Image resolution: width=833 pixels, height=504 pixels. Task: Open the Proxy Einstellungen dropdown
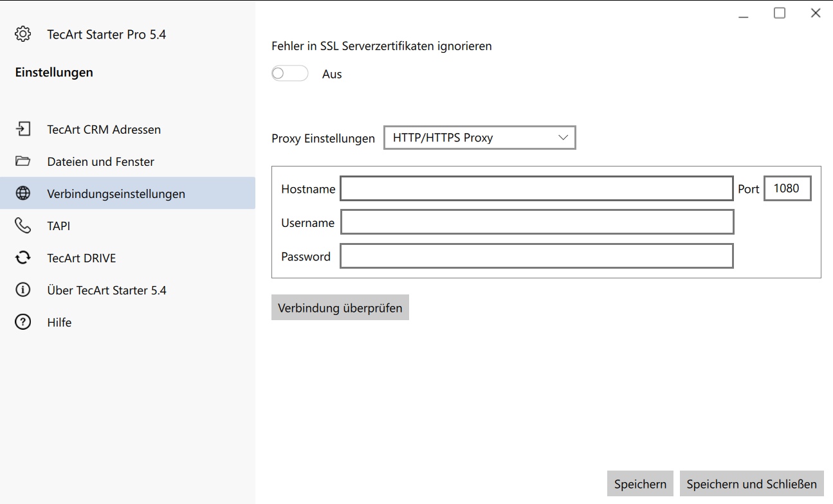click(x=480, y=138)
